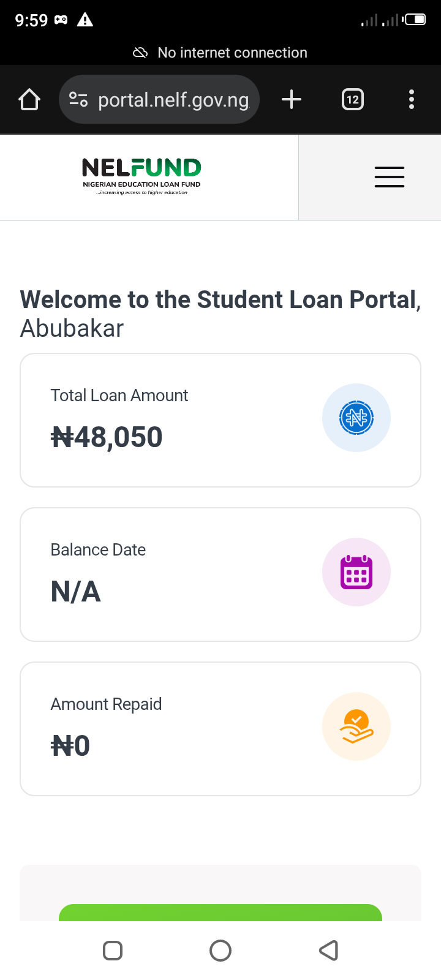This screenshot has width=441, height=980.
Task: Tap the warning triangle status icon
Action: 85,20
